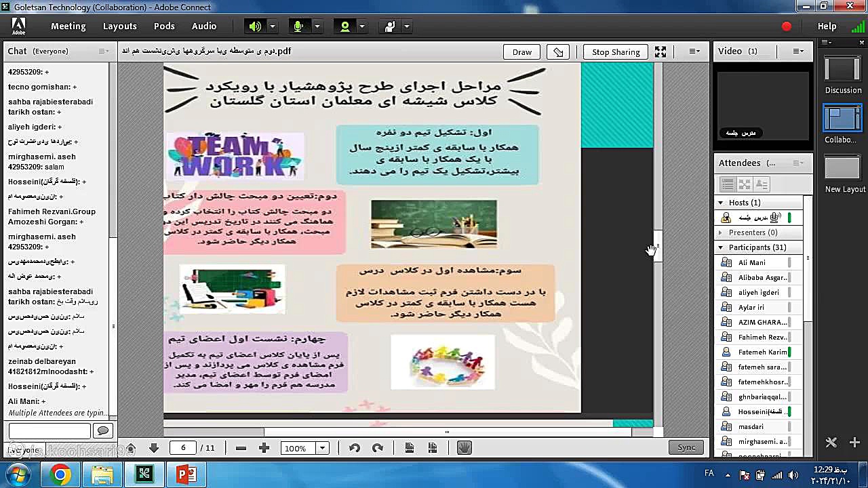This screenshot has width=868, height=488.
Task: Open PowerPoint from the taskbar
Action: point(186,474)
